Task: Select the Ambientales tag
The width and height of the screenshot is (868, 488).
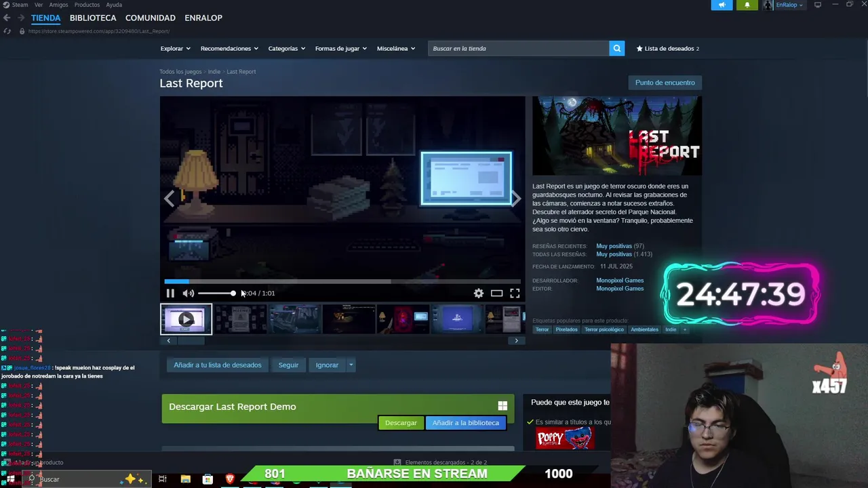Action: tap(644, 329)
